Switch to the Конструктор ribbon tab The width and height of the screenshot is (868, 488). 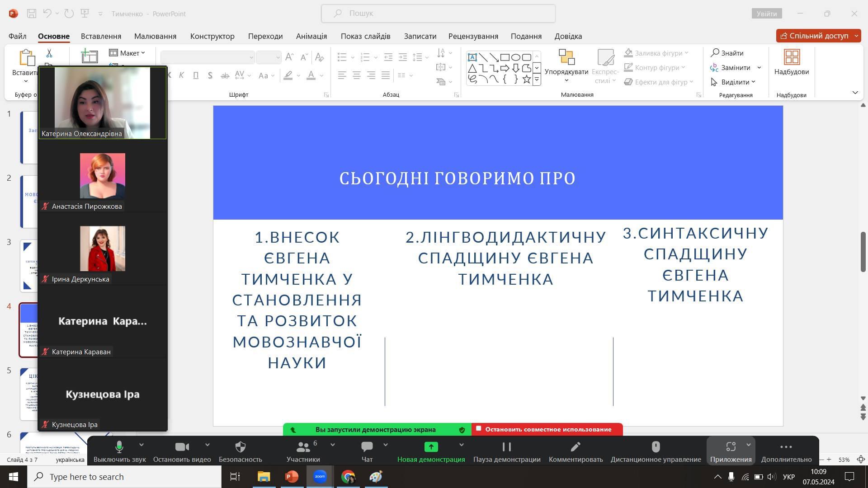click(x=212, y=36)
